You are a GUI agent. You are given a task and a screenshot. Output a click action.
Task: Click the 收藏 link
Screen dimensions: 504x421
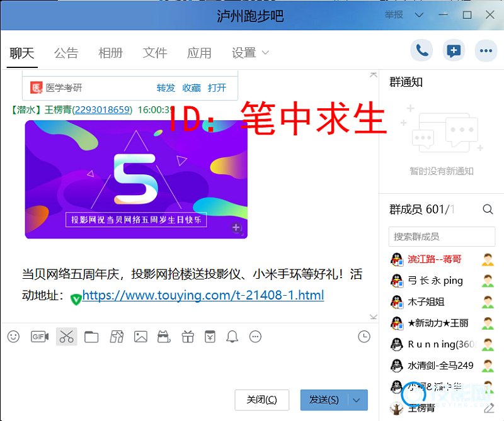[192, 87]
